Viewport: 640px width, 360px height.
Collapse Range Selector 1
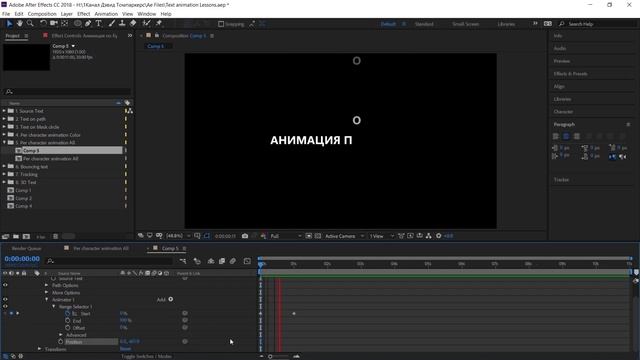pyautogui.click(x=54, y=307)
